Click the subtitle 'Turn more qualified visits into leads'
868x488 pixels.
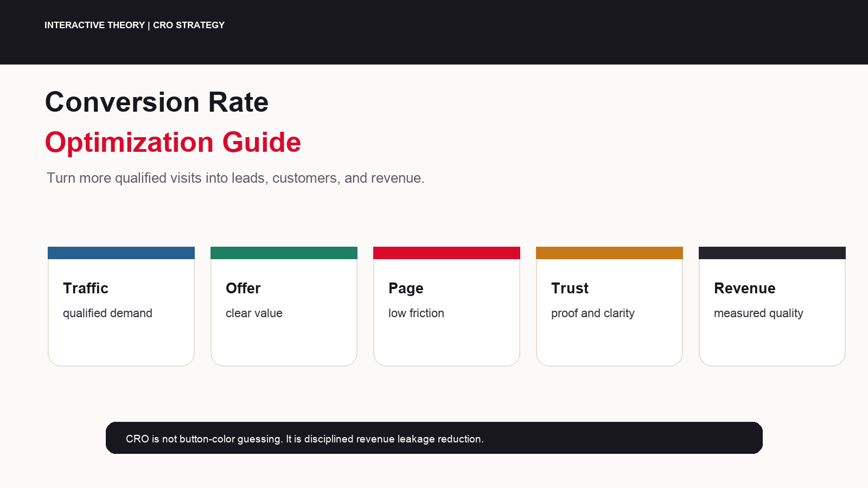pos(157,178)
